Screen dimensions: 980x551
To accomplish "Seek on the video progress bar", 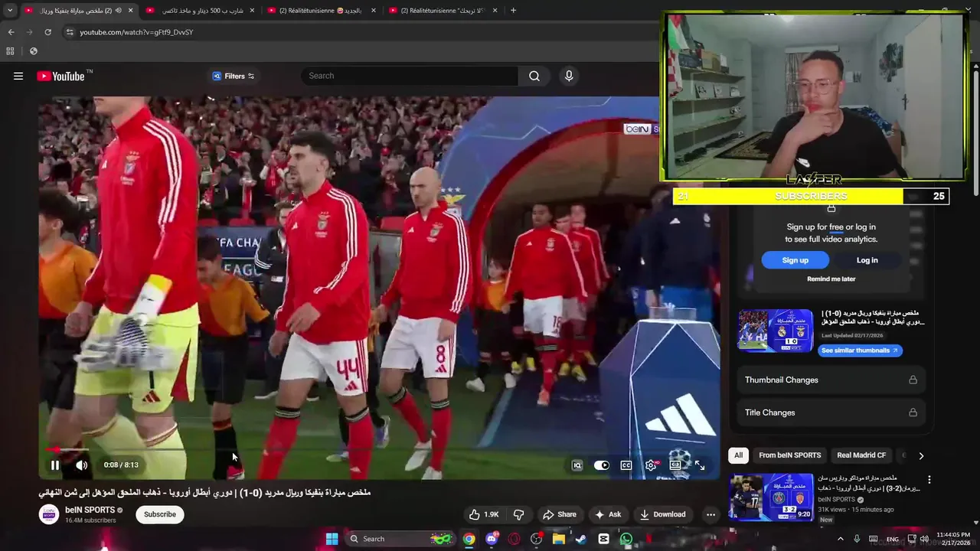I will point(379,449).
